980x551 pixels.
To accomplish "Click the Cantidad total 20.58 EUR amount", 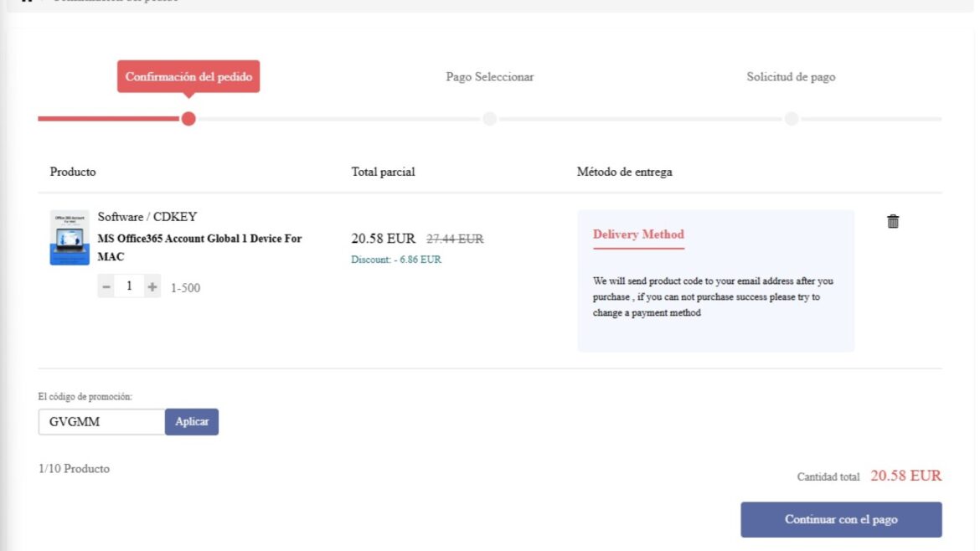I will tap(905, 476).
